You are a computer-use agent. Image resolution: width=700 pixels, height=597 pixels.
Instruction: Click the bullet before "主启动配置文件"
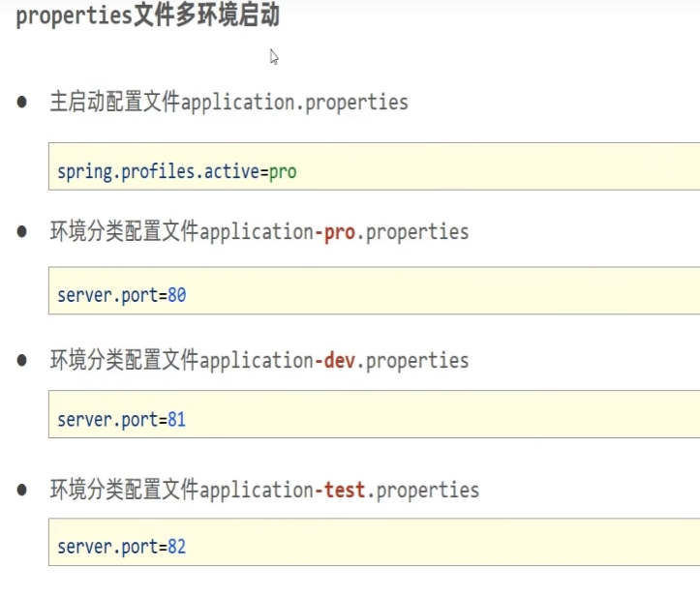22,102
